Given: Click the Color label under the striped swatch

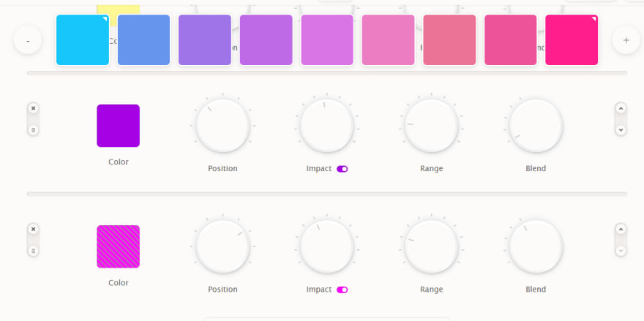Looking at the screenshot, I should 119,282.
